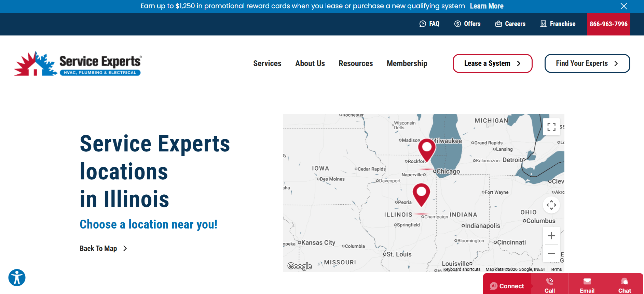Open the map Terms link
The height and width of the screenshot is (294, 644).
pos(556,269)
